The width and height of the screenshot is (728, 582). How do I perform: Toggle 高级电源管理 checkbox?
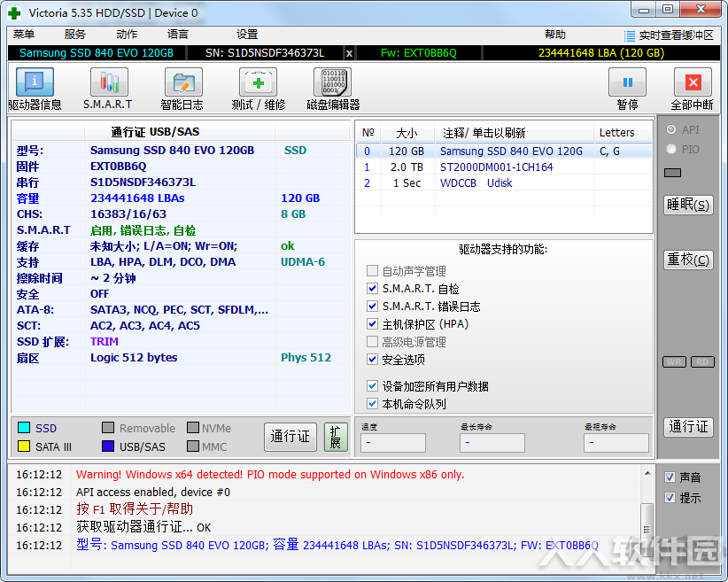[x=372, y=342]
